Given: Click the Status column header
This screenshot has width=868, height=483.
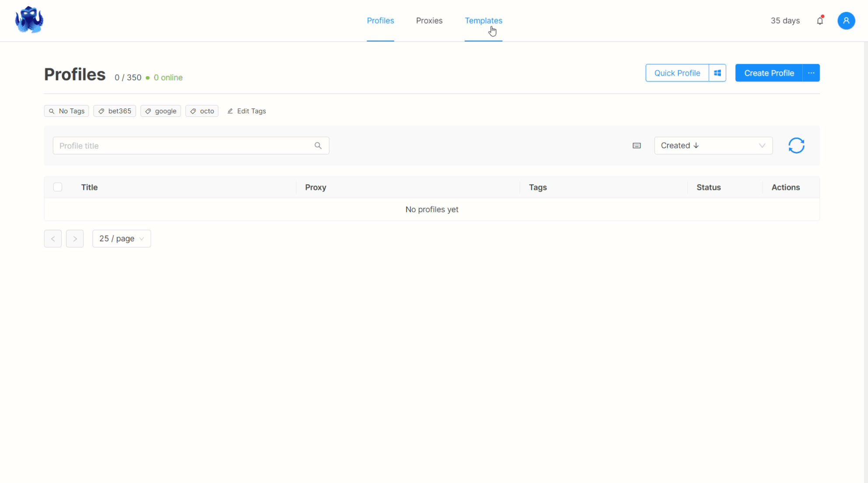Looking at the screenshot, I should click(x=708, y=187).
